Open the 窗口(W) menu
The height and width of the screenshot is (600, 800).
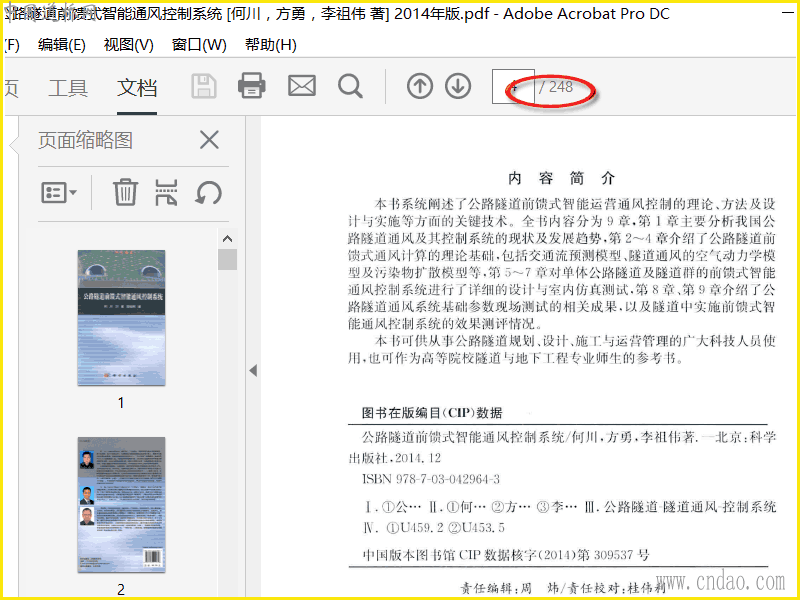point(199,45)
